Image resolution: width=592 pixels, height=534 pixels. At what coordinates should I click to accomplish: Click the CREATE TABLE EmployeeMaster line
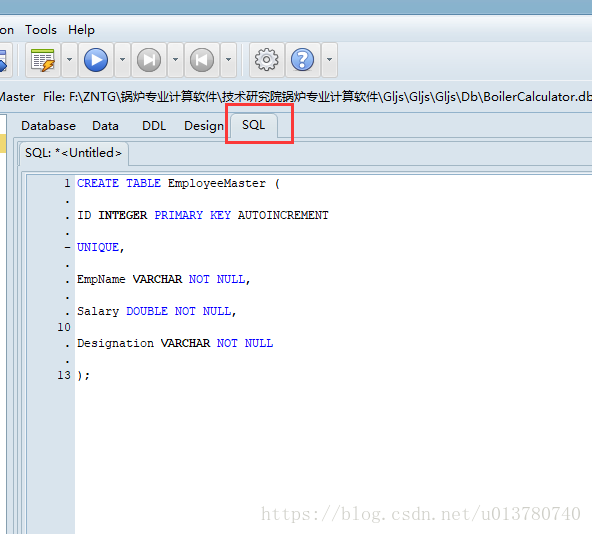tap(178, 184)
